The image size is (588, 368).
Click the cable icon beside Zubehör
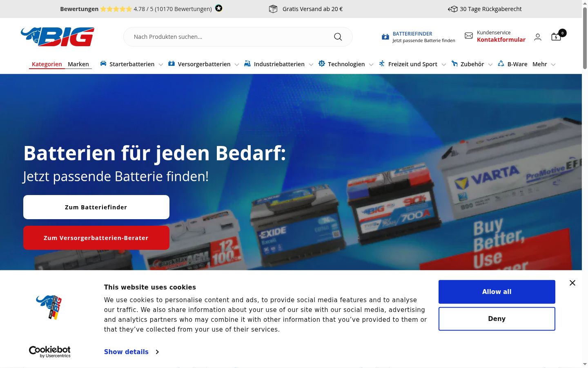(454, 64)
